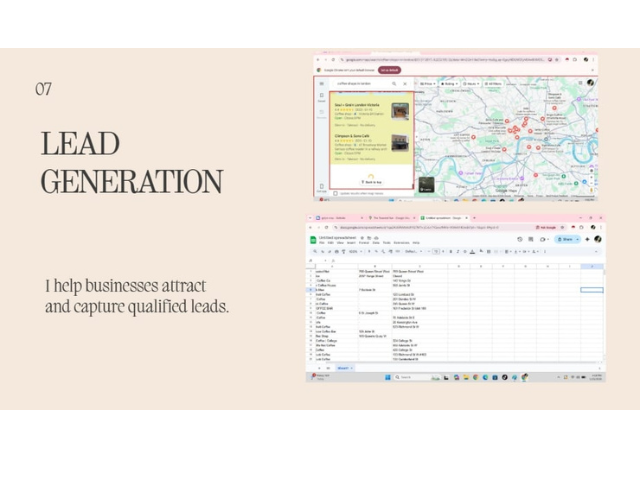Click the Back to top button
This screenshot has width=640, height=480.
(x=371, y=182)
